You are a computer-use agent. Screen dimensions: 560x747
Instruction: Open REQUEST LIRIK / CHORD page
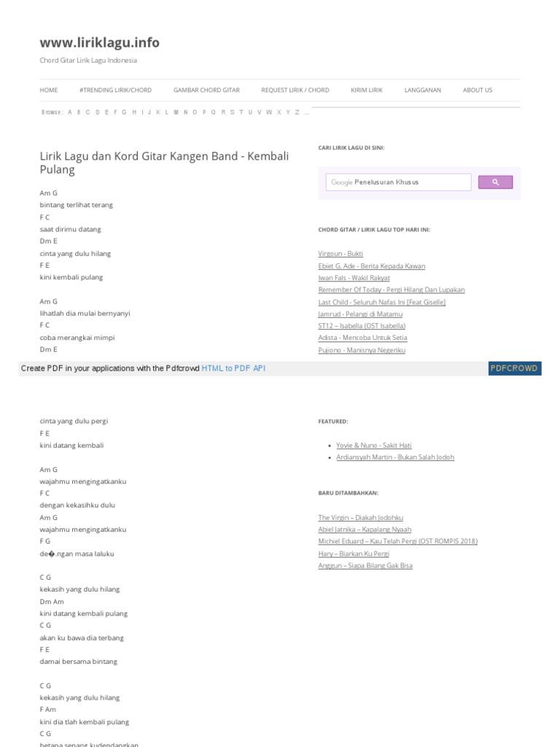[x=295, y=90]
